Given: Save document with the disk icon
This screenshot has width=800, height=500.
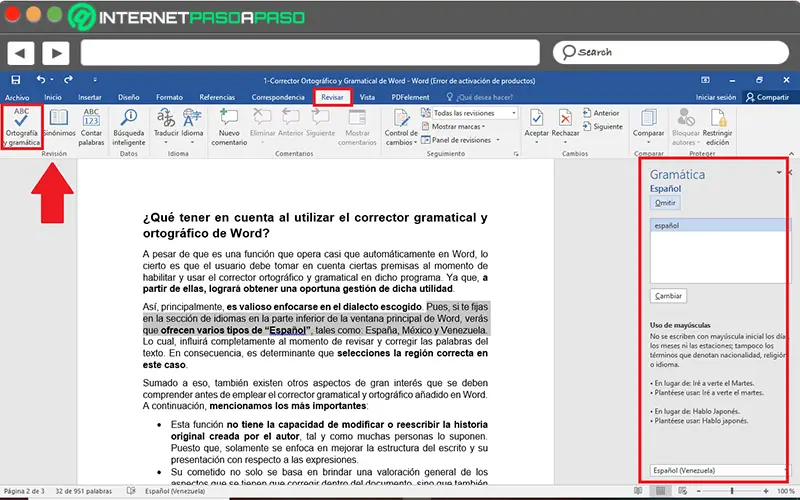Looking at the screenshot, I should [16, 80].
